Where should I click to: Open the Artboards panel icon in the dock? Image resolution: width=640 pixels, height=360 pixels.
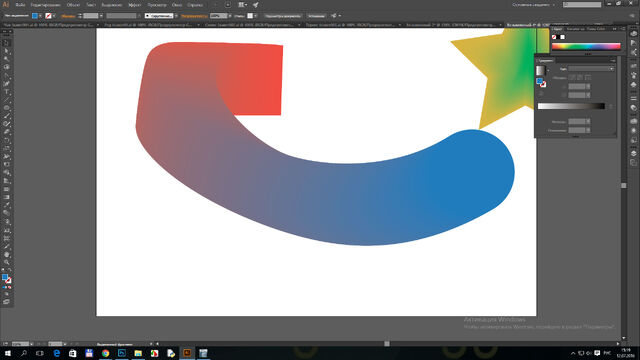point(633,162)
